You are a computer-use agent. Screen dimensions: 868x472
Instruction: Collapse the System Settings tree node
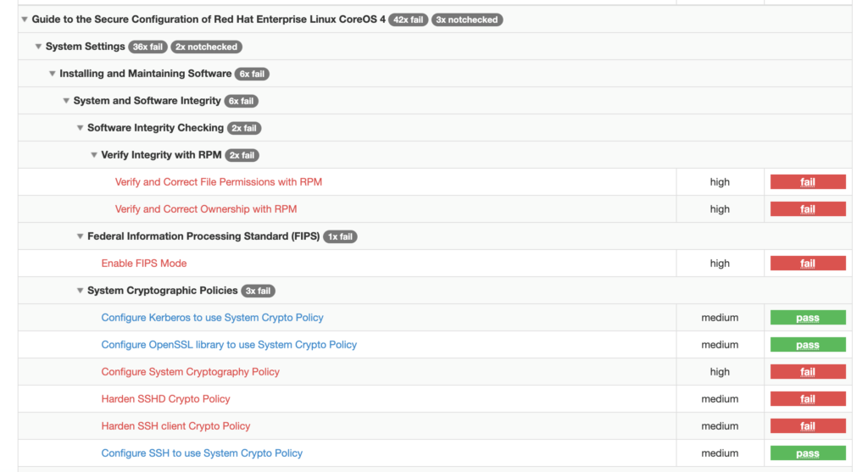point(38,47)
